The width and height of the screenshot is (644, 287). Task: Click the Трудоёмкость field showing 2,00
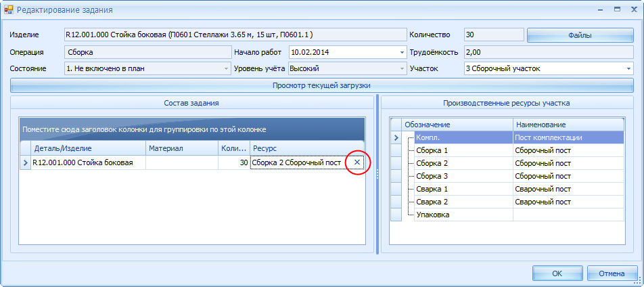tap(549, 53)
